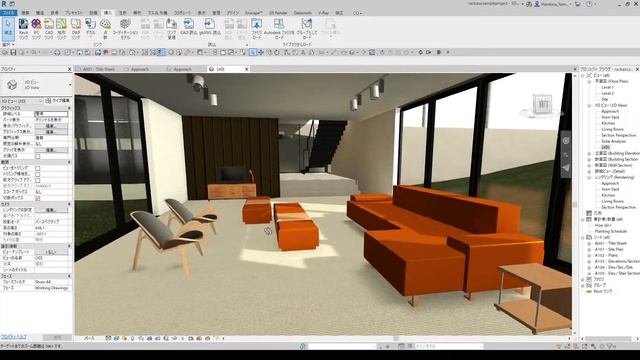Click the IFC リンク icon
640x360 pixels.
[x=36, y=29]
